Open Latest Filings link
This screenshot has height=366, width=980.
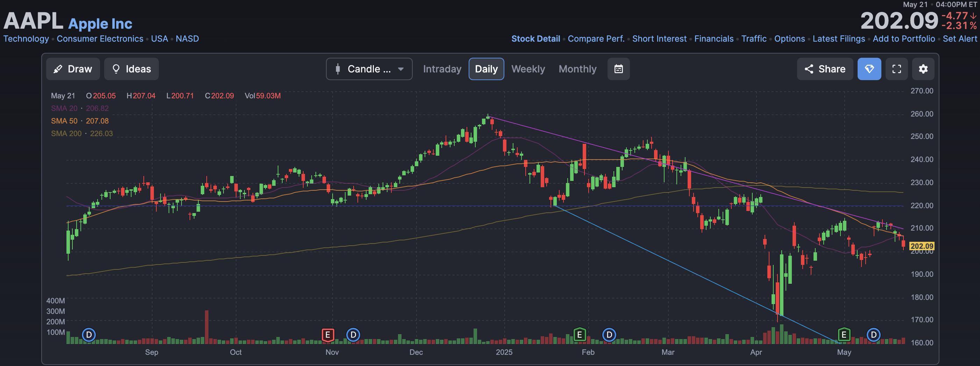pos(838,39)
